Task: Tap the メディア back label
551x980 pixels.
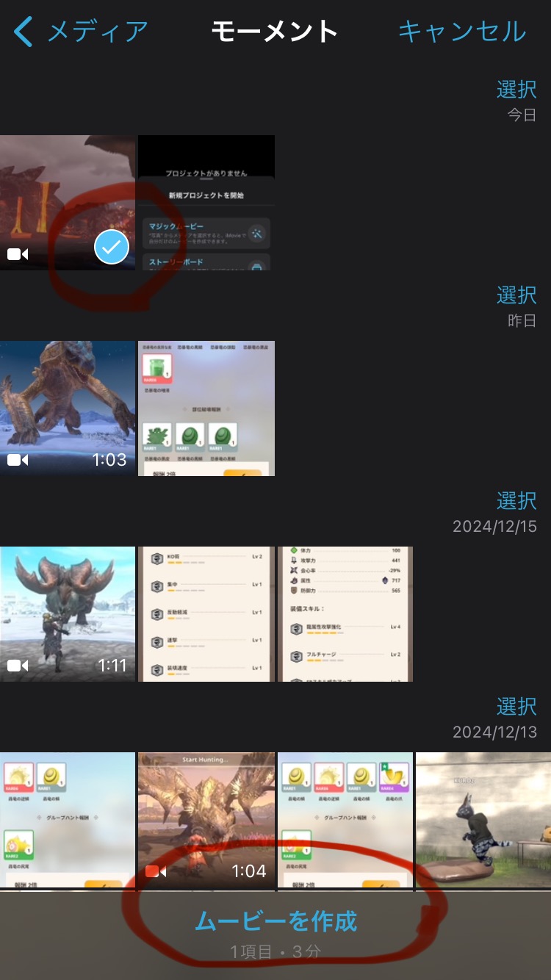Action: tap(98, 32)
